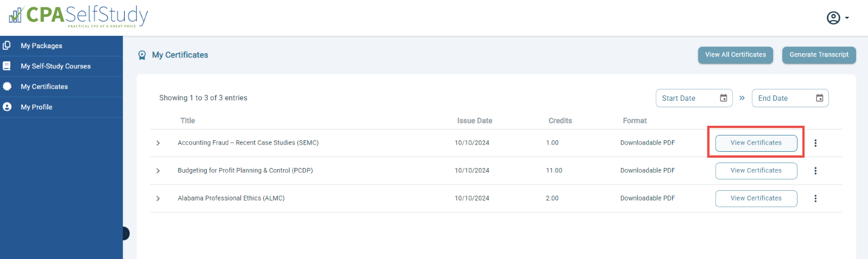Select 'Alabama Professional Ethics (ALMC)' title

click(231, 198)
